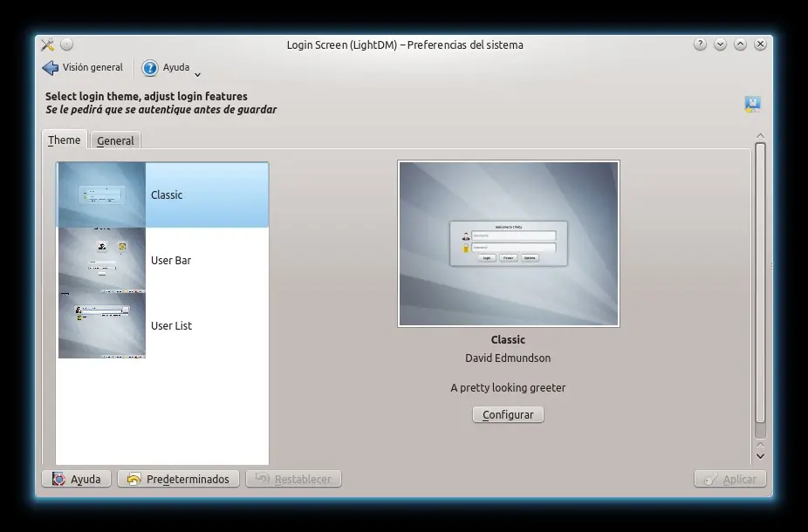Click the scrollbar up arrow
This screenshot has height=532, width=808.
point(760,136)
